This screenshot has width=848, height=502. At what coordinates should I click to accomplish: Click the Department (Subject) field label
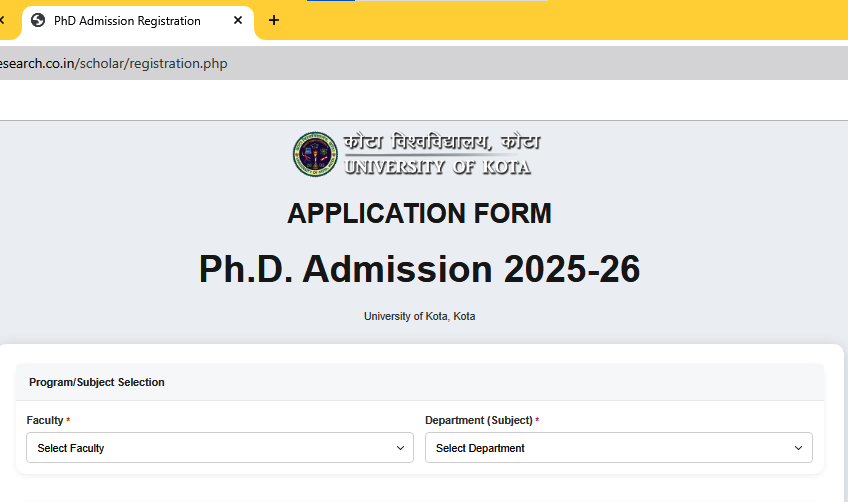click(478, 420)
